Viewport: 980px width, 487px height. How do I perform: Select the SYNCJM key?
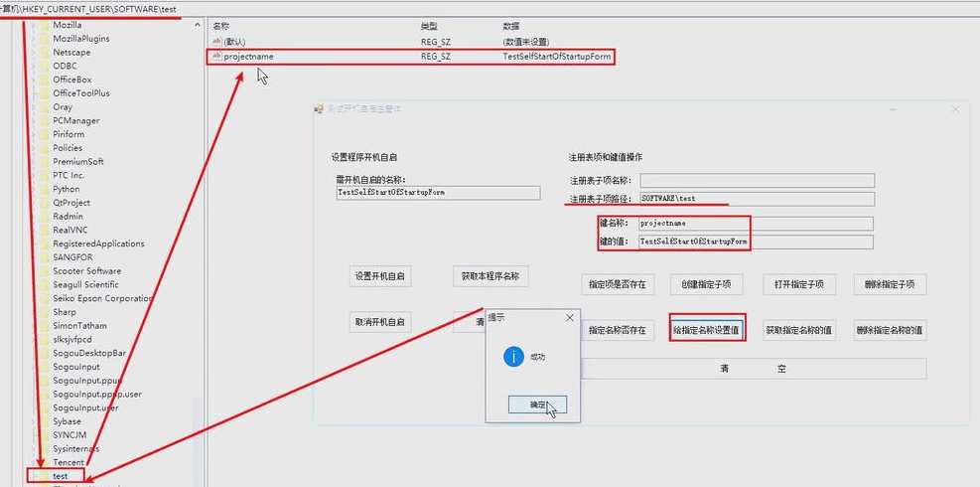click(x=70, y=435)
